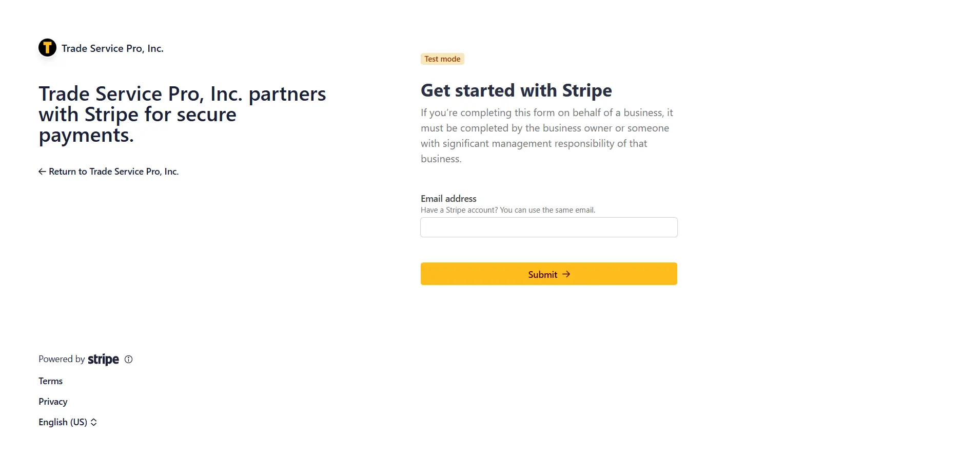
Task: Click the Get started with Stripe heading
Action: (516, 90)
